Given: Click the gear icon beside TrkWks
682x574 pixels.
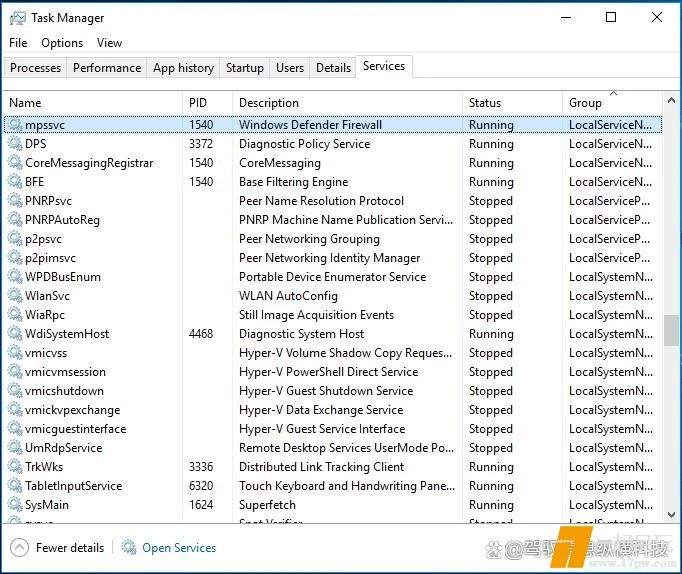Looking at the screenshot, I should tap(15, 467).
